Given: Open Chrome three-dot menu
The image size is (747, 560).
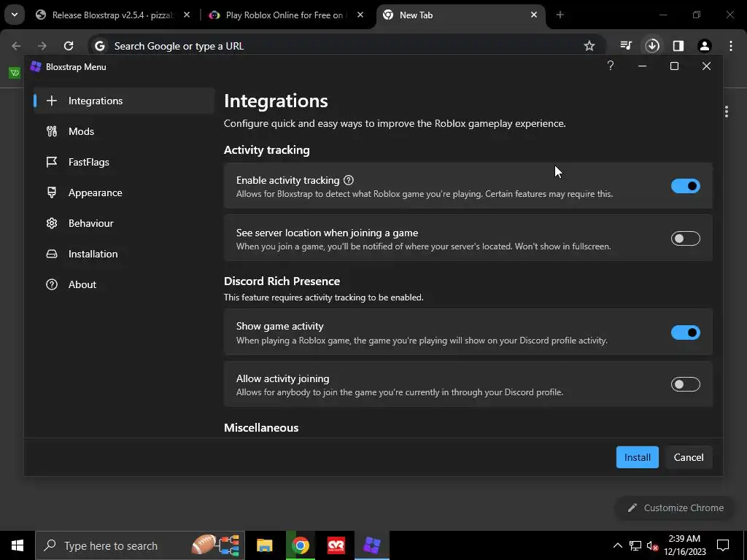Looking at the screenshot, I should coord(731,46).
